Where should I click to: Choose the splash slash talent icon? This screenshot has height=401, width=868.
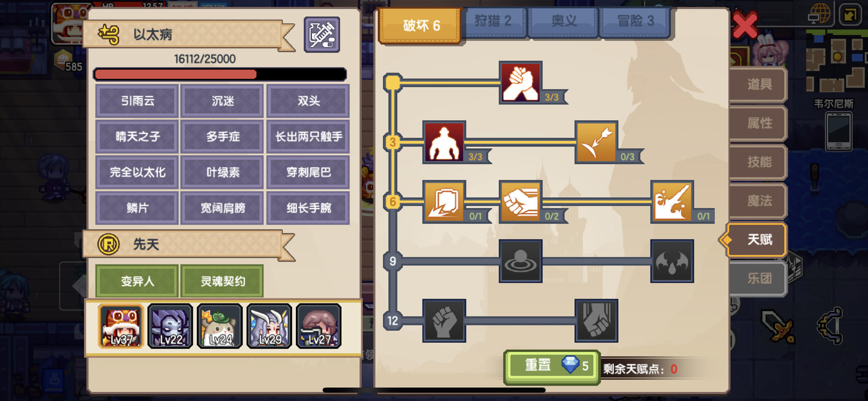pos(672,201)
